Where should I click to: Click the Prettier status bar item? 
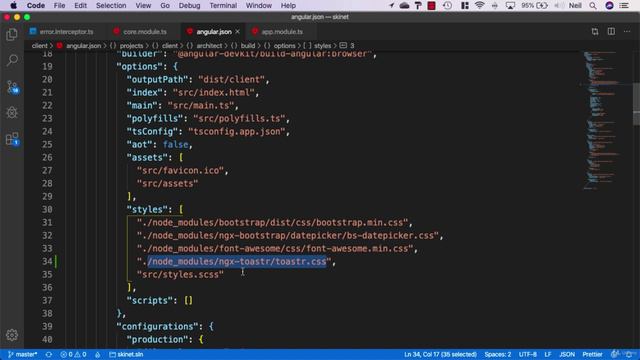(x=592, y=354)
